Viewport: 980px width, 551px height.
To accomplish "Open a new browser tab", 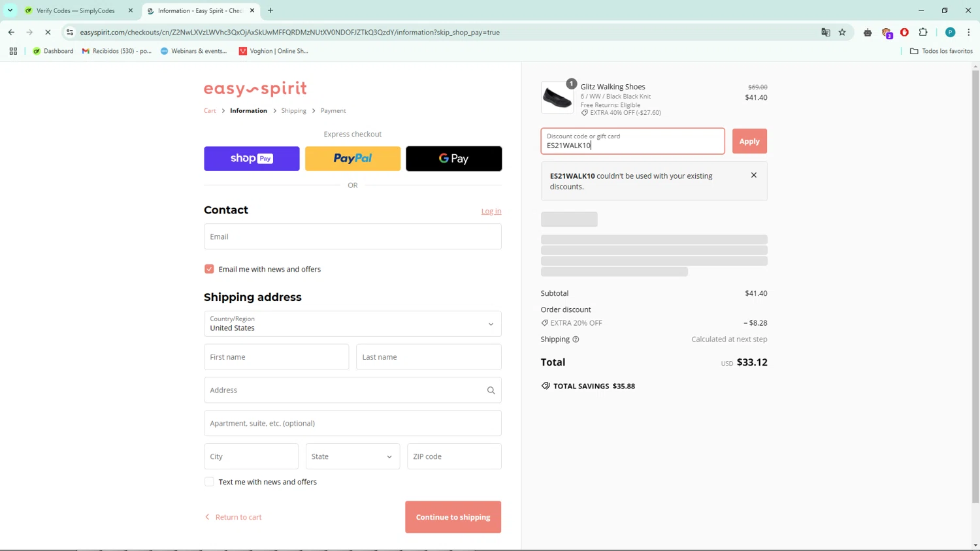I will [270, 10].
